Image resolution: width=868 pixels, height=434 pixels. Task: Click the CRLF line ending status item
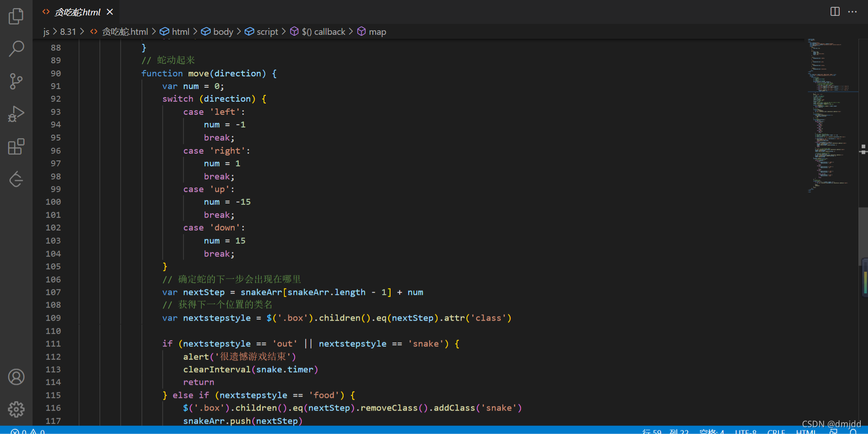point(776,432)
